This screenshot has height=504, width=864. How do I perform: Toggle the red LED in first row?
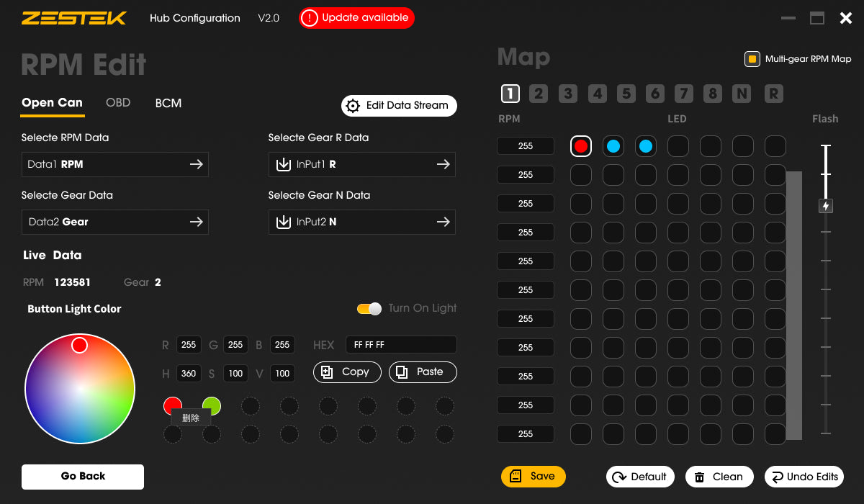click(581, 146)
